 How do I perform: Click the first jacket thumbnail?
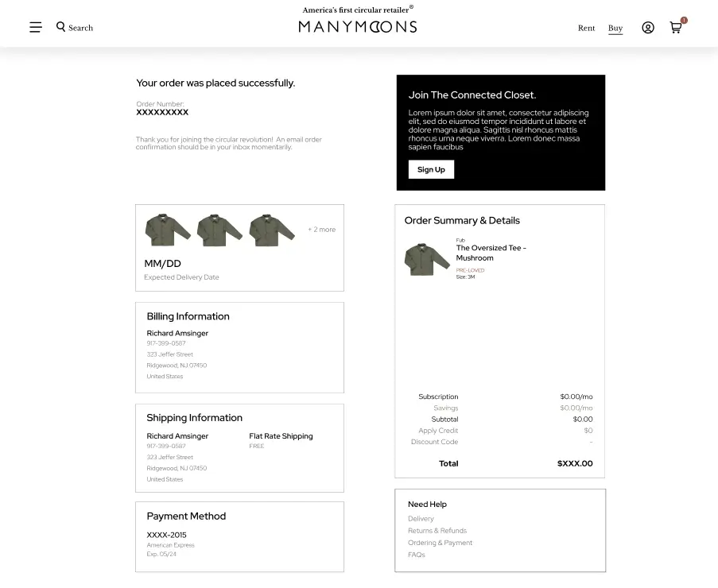(168, 230)
